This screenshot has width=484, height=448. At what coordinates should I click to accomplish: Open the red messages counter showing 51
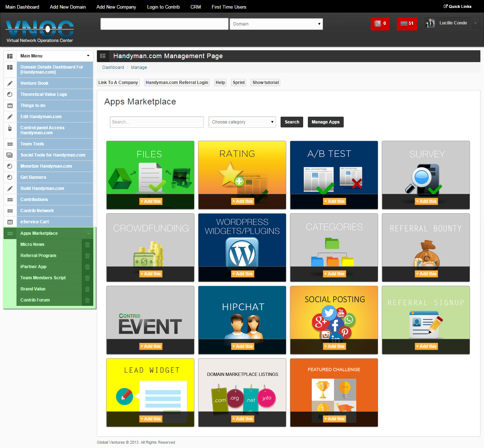click(x=407, y=24)
